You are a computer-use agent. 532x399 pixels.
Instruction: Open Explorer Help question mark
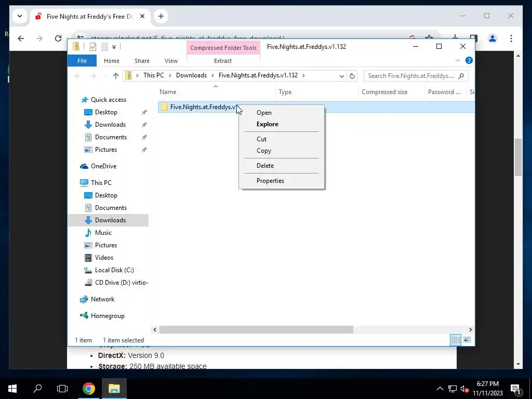click(x=469, y=60)
